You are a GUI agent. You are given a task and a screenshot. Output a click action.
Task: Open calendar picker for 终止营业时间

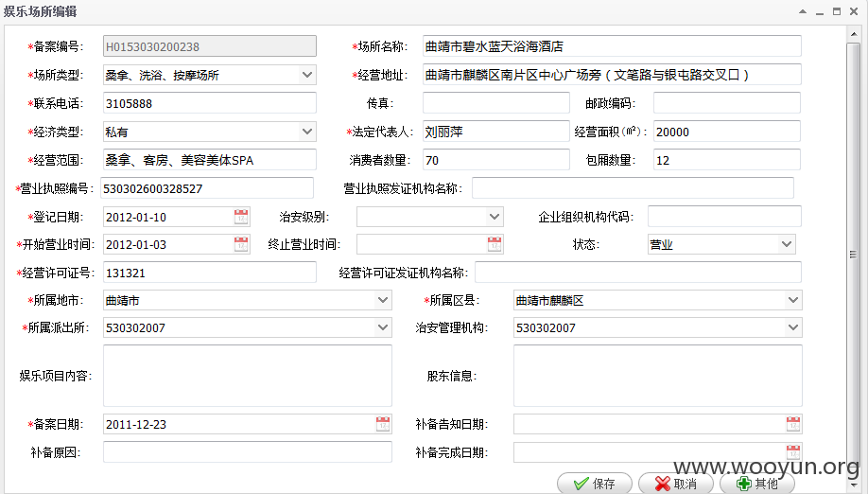click(x=495, y=244)
